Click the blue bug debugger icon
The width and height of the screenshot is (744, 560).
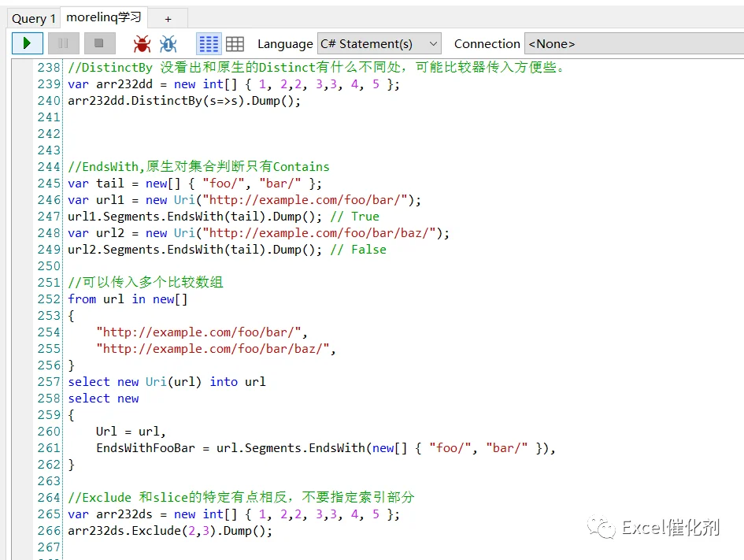pos(168,43)
